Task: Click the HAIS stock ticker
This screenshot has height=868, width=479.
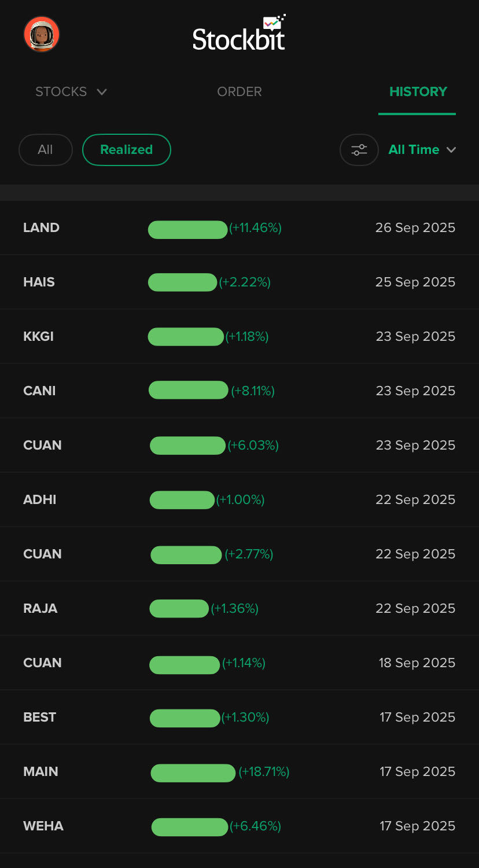Action: (39, 282)
